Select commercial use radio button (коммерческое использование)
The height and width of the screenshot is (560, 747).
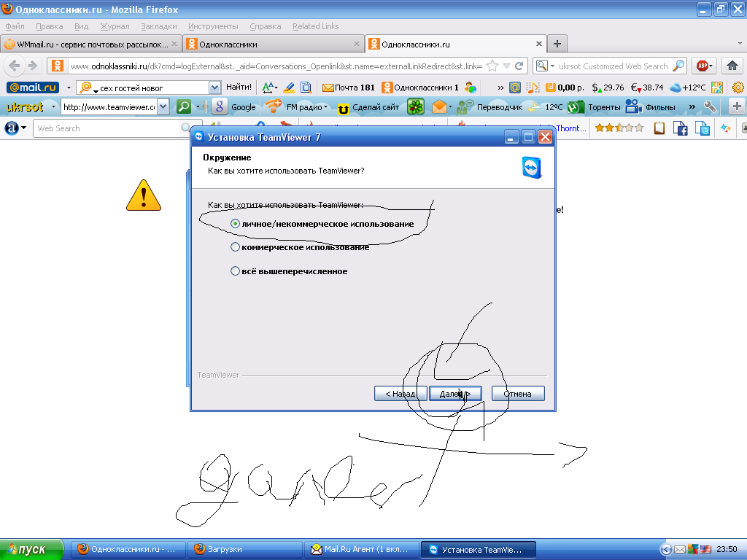235,247
